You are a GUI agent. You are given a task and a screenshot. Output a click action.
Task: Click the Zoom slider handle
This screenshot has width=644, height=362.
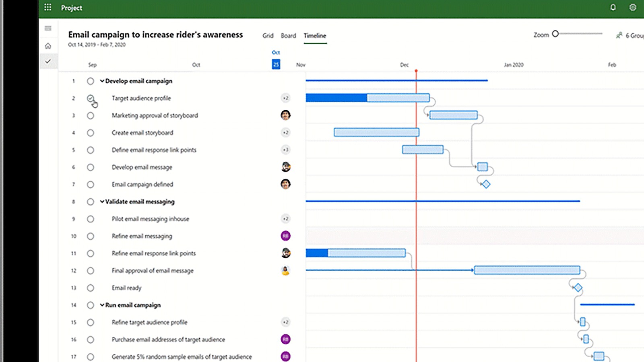pos(555,34)
